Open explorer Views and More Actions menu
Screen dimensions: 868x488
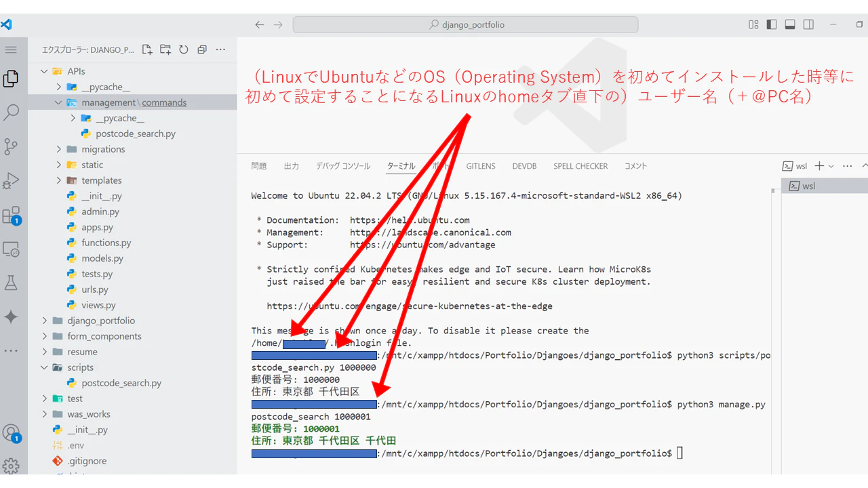tap(220, 49)
